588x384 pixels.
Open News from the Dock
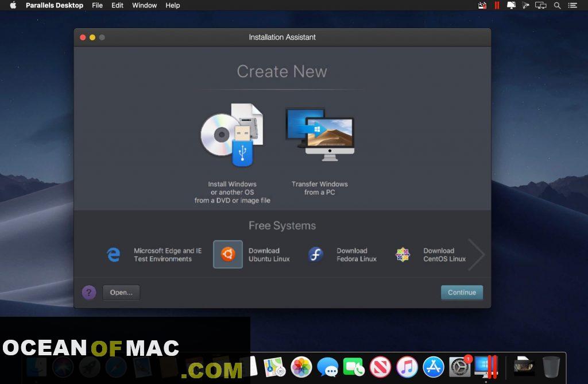[x=380, y=367]
